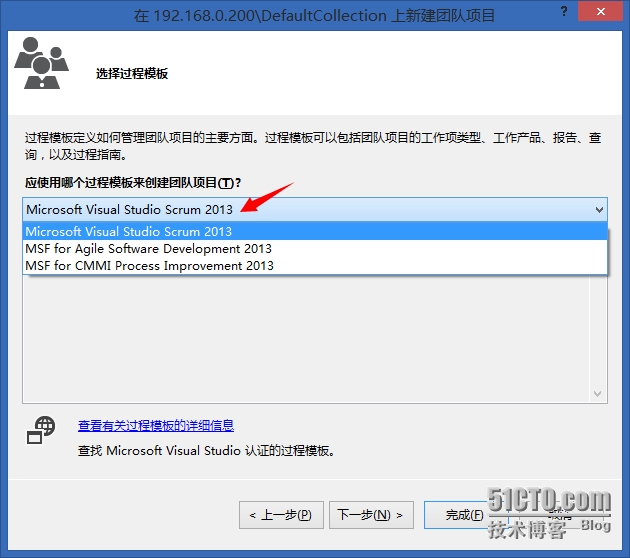630x558 pixels.
Task: Click the selected template combo box field
Action: coord(315,209)
